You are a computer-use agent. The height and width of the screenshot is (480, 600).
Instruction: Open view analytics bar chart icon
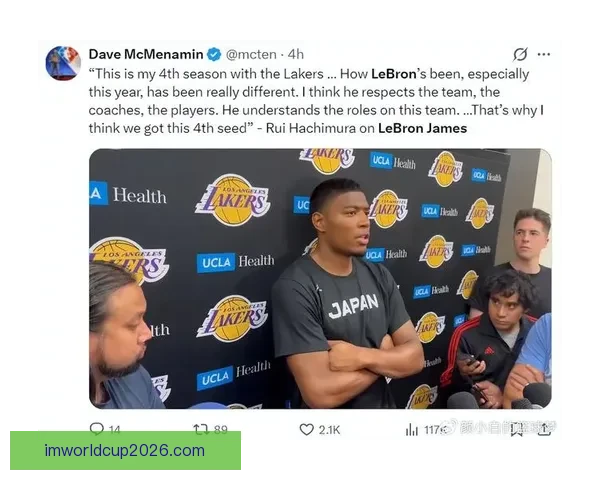tap(412, 430)
